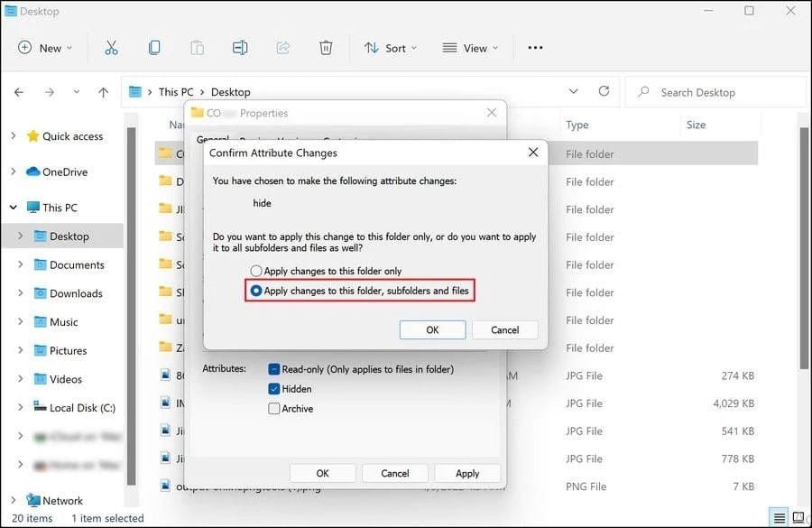Click the Cut icon in the toolbar
812x528 pixels.
point(112,48)
